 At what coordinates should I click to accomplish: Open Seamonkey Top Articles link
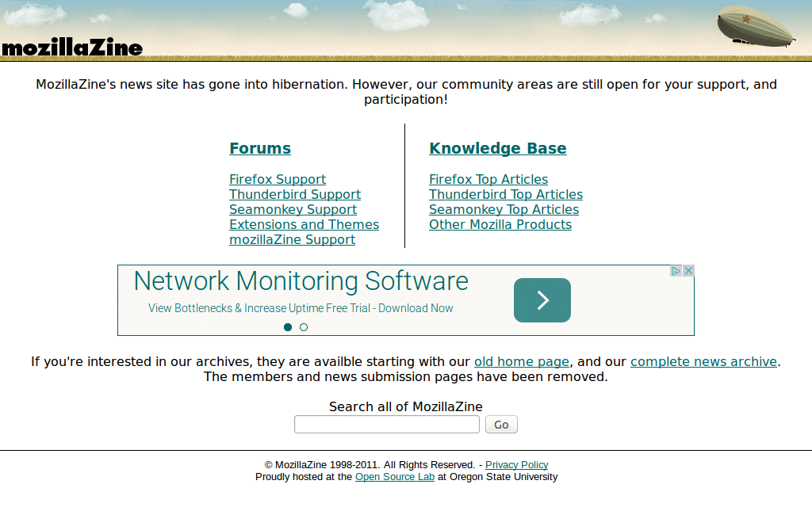[504, 209]
